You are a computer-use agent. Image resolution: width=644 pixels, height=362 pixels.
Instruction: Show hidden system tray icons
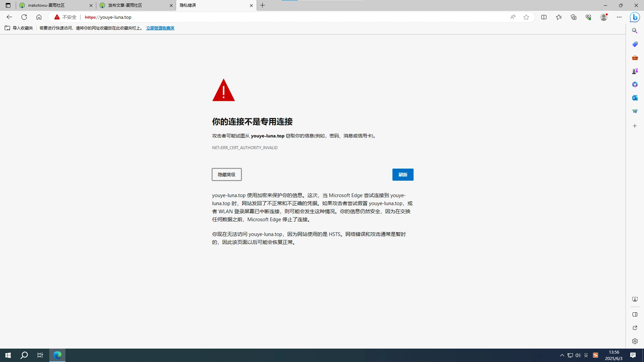562,355
